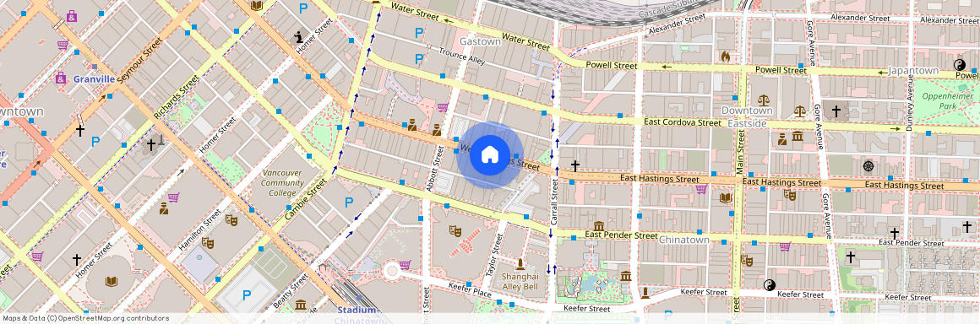Select church cross between Gore and Dunlevy Avenue
This screenshot has width=980, height=324.
tap(836, 111)
